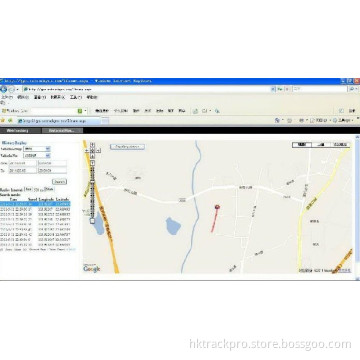The width and height of the screenshot is (360, 360).
Task: Click the From time input field
Action: [x=52, y=163]
